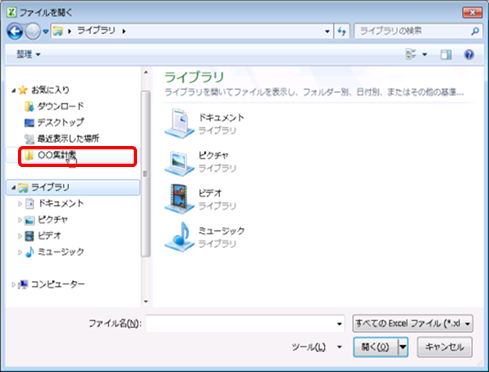The height and width of the screenshot is (372, 489).
Task: Select ライブラリ in the navigation tree
Action: [x=50, y=187]
